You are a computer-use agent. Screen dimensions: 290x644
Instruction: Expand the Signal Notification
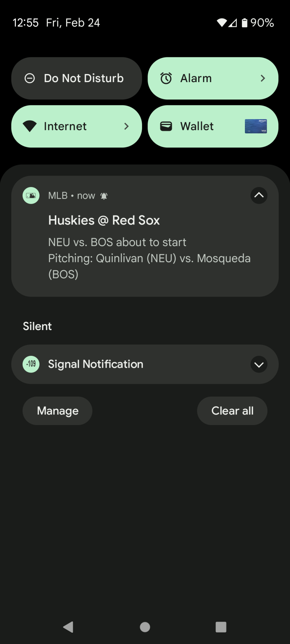coord(259,365)
